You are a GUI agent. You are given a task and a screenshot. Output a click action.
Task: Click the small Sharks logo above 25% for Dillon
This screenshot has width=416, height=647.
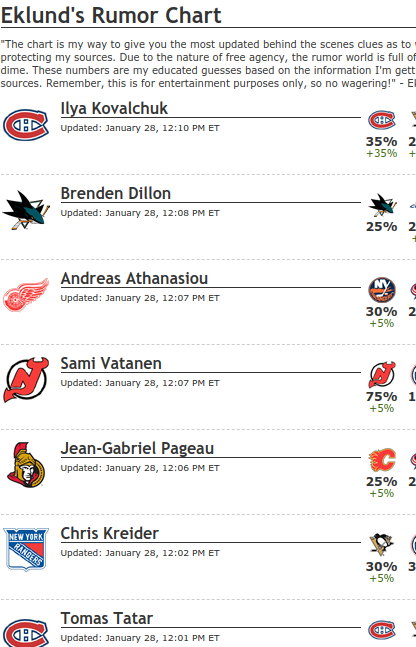point(382,205)
